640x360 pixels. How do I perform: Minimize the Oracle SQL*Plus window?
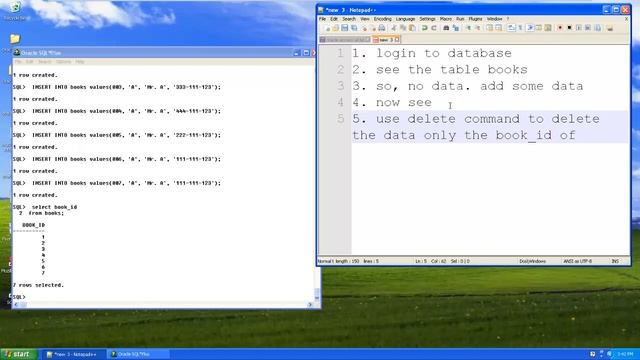click(x=297, y=53)
